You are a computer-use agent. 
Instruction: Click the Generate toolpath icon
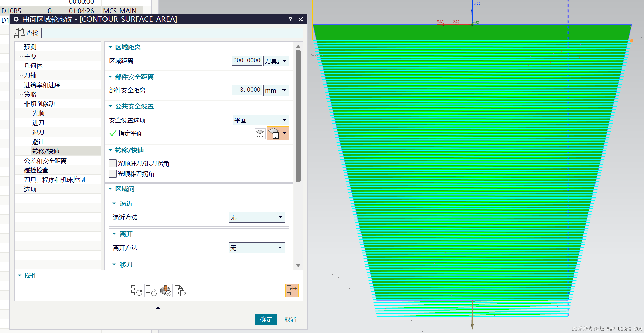(136, 291)
